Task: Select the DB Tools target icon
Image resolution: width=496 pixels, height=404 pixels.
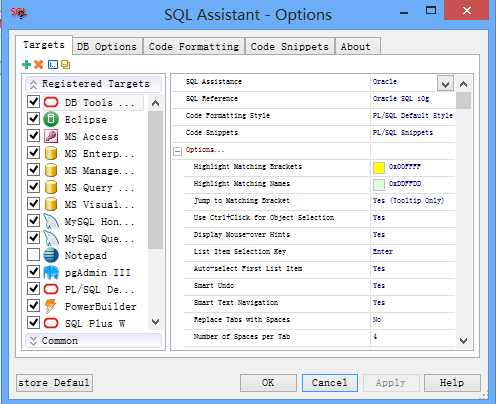Action: pos(51,102)
